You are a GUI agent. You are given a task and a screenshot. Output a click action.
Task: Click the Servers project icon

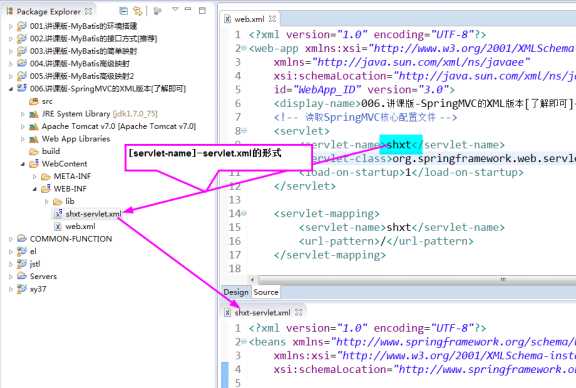(x=22, y=276)
